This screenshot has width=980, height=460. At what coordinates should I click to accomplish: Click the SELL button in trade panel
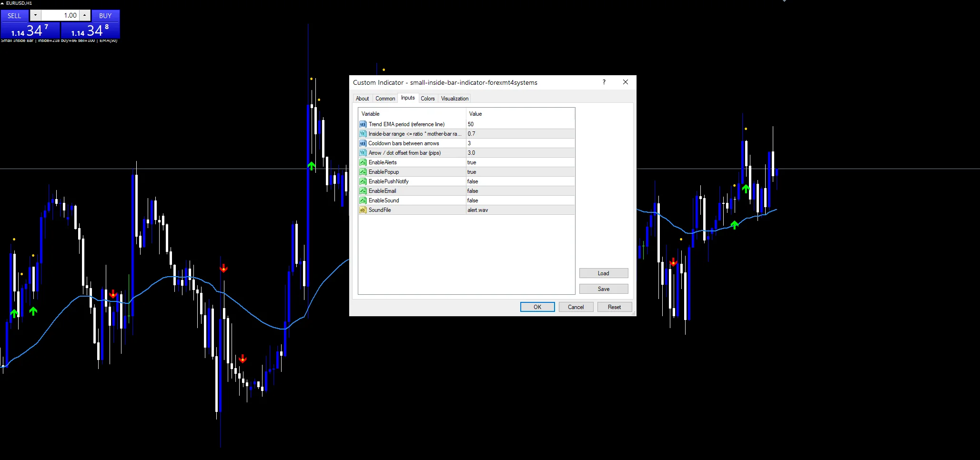click(14, 16)
